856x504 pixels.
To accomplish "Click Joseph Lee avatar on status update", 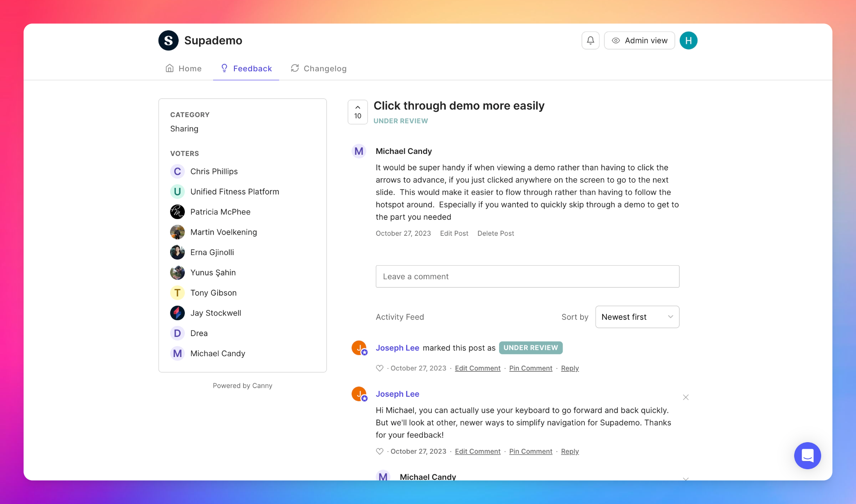I will click(359, 348).
